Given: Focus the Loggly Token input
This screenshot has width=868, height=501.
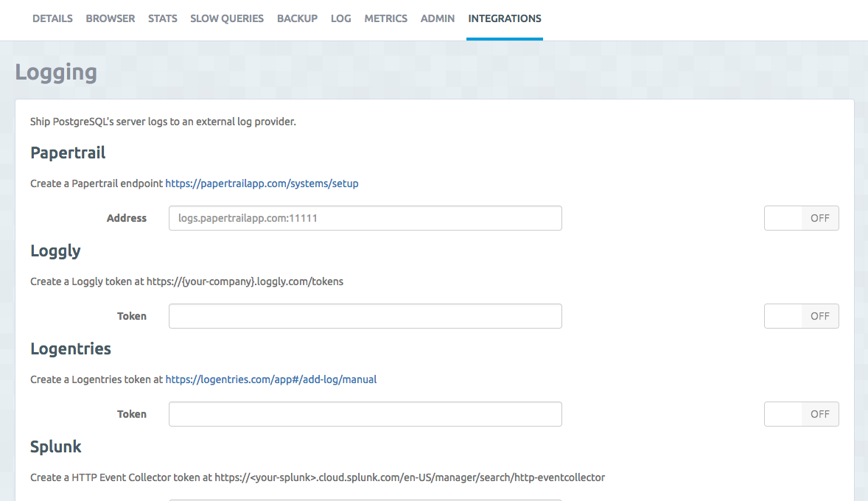Looking at the screenshot, I should (x=365, y=315).
